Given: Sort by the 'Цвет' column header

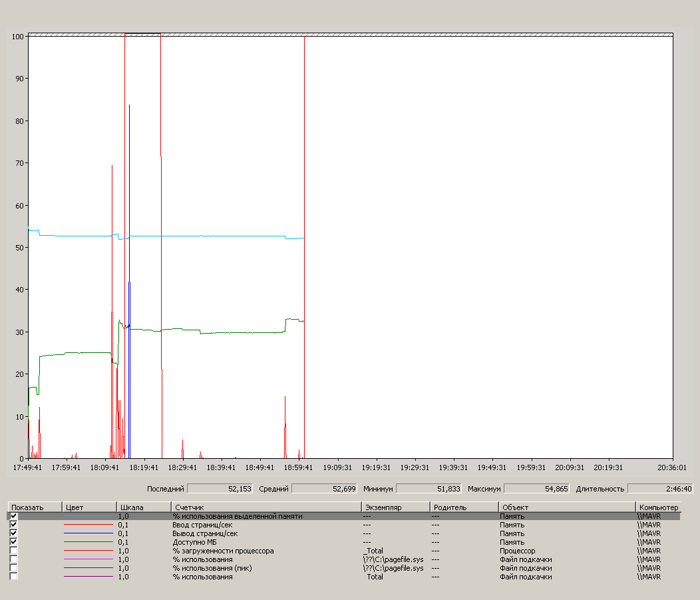Looking at the screenshot, I should click(88, 507).
